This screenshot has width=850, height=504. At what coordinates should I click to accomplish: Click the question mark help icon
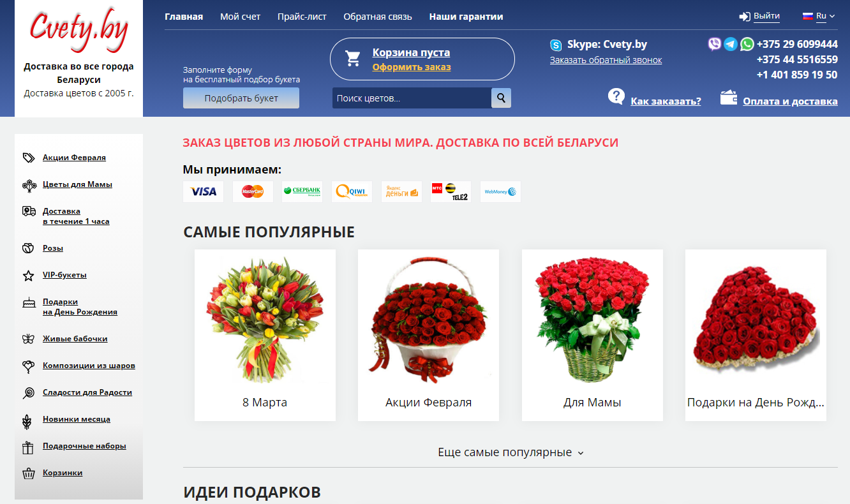pyautogui.click(x=616, y=96)
